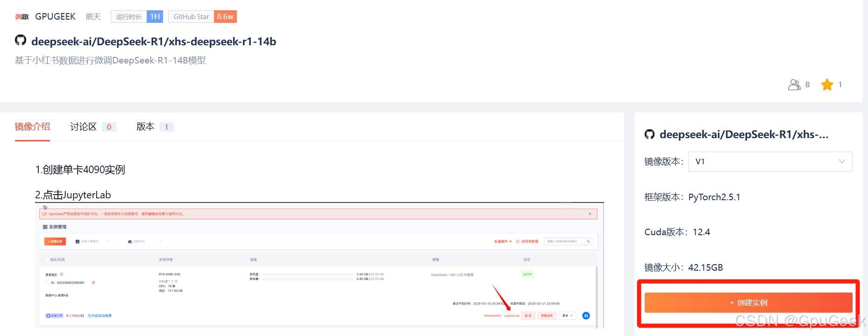Switch to the 讨论区 tab
This screenshot has width=868, height=336.
[83, 126]
